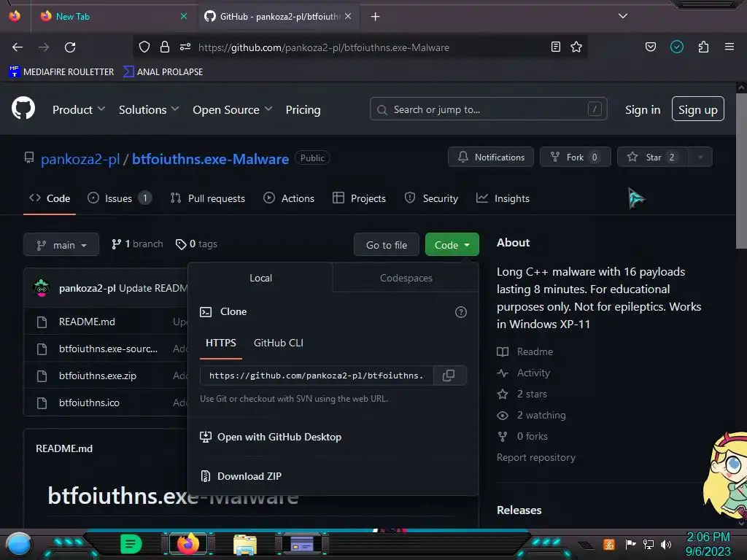Click the Sign up button

698,109
